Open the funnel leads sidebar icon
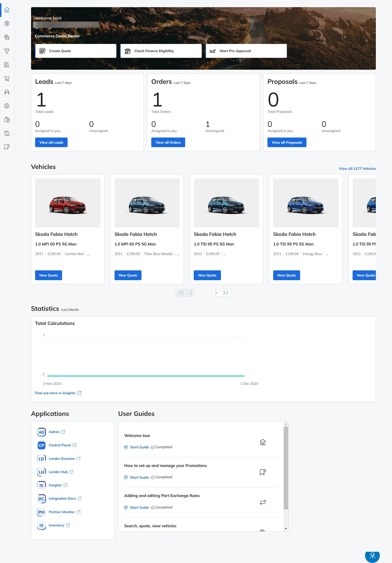This screenshot has height=563, width=392. 7,51
